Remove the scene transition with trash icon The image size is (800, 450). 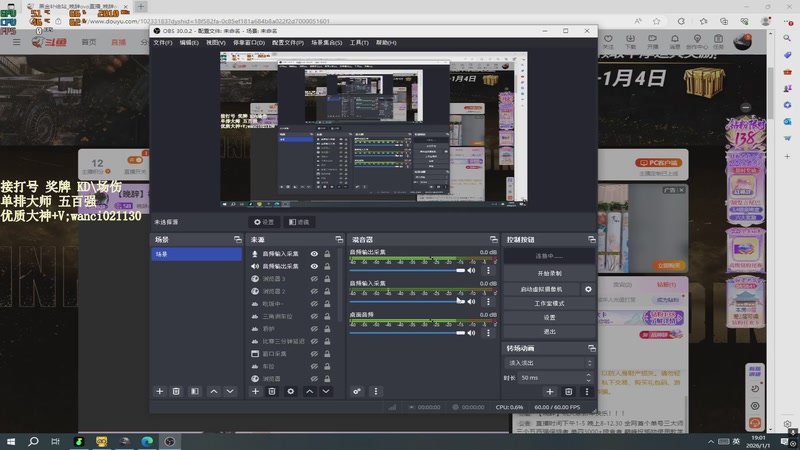(568, 392)
